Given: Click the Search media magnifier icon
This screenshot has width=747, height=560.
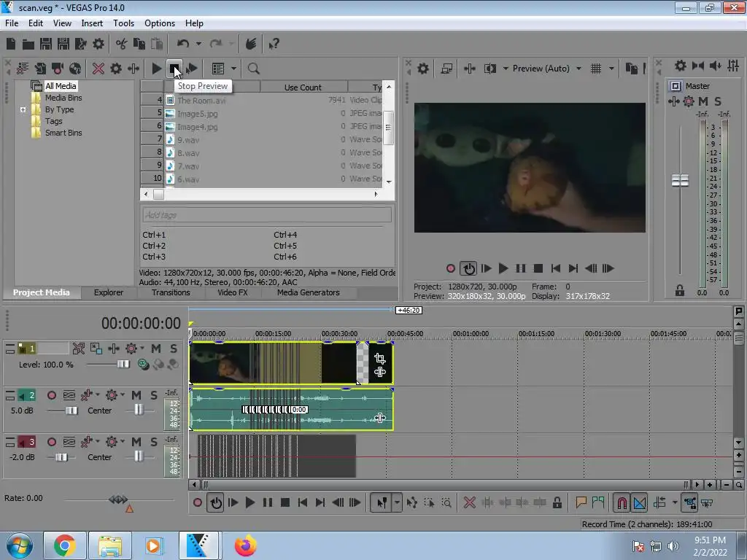Looking at the screenshot, I should pyautogui.click(x=253, y=69).
